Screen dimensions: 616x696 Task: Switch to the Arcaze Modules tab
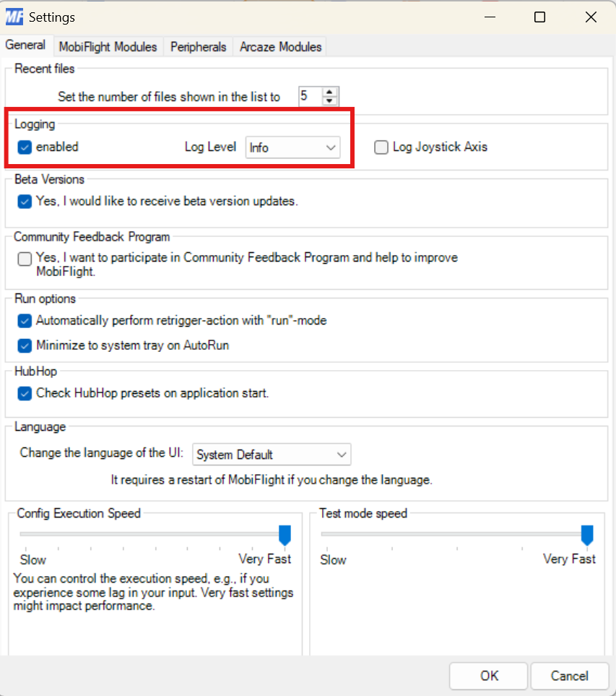[280, 46]
